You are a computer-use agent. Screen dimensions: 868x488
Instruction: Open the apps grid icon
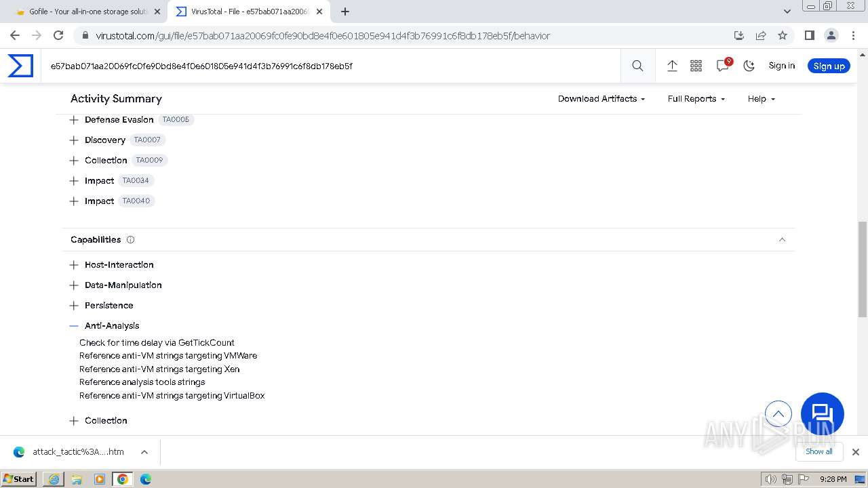(x=696, y=66)
